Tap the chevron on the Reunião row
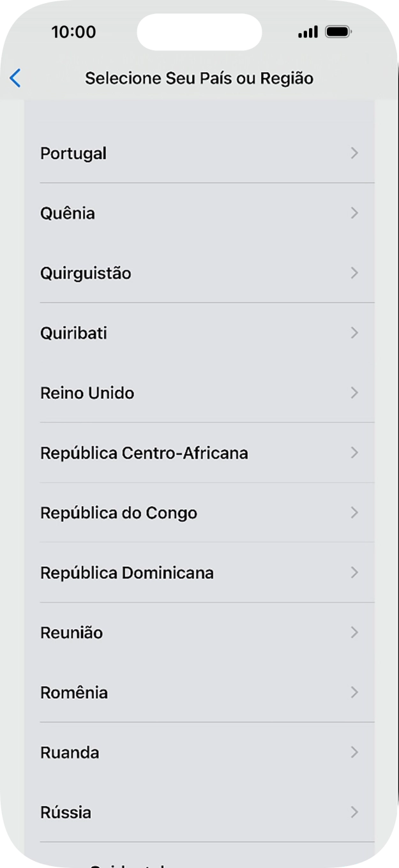The image size is (399, 868). pyautogui.click(x=354, y=632)
